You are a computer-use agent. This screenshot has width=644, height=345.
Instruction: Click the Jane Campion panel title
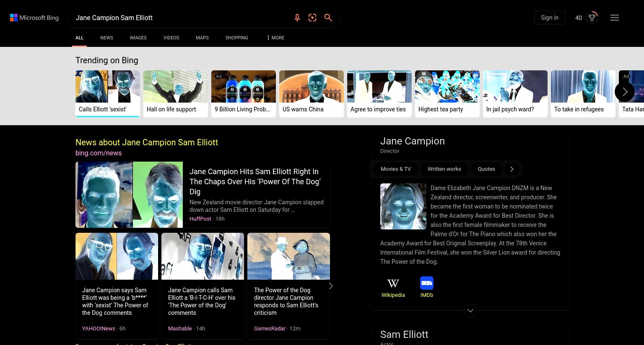click(x=413, y=141)
